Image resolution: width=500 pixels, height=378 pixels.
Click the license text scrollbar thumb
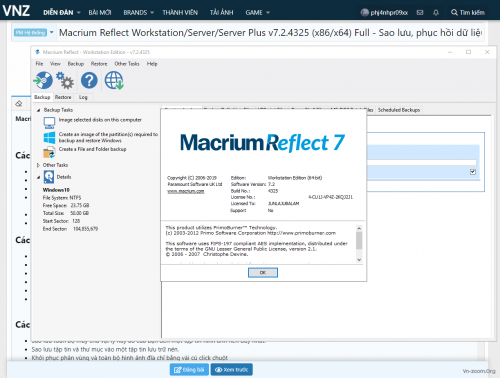pos(359,240)
